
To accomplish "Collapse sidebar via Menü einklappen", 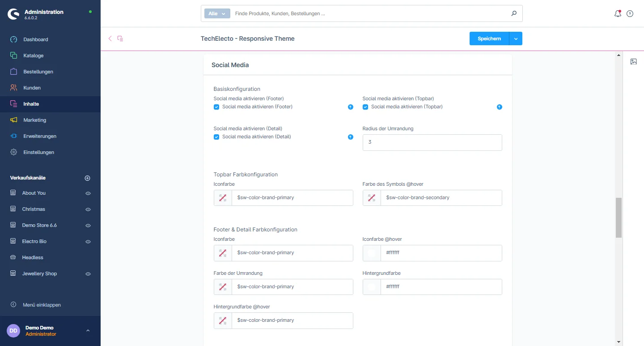I will pos(42,305).
